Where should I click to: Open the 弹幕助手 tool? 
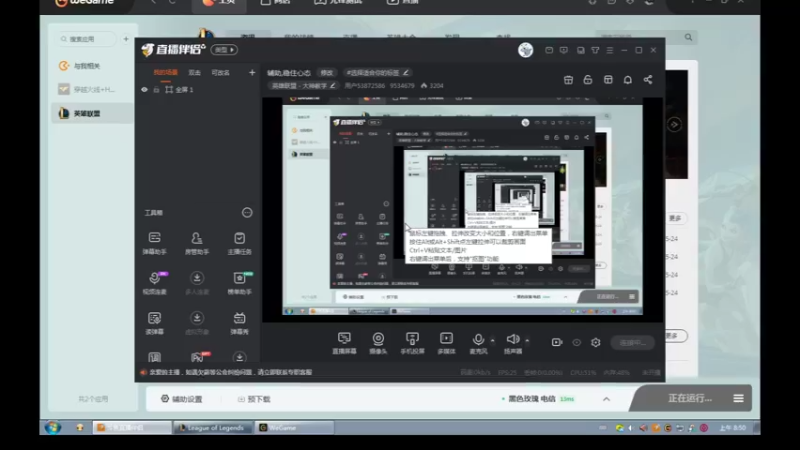154,243
